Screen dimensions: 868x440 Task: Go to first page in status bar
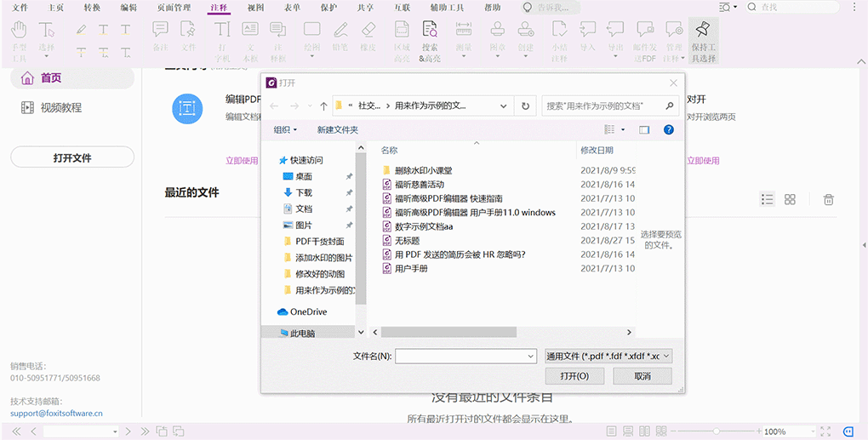click(17, 431)
